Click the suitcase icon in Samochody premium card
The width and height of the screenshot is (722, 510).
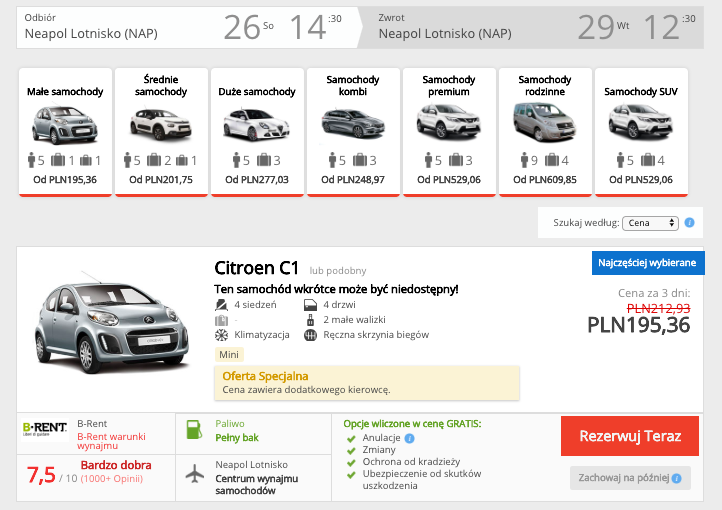click(456, 160)
